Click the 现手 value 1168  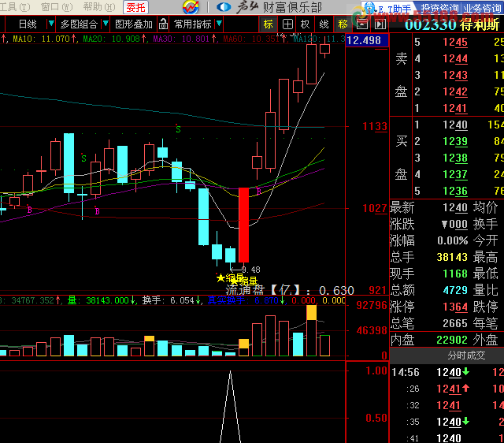455,274
